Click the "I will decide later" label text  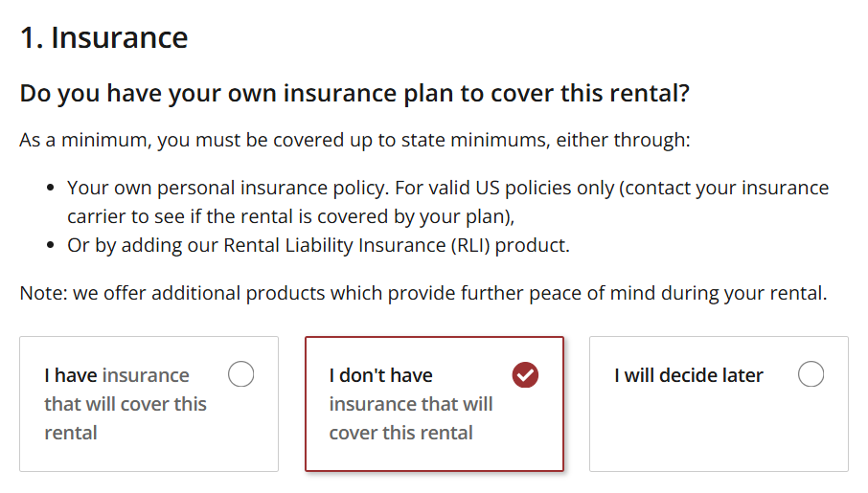(689, 375)
